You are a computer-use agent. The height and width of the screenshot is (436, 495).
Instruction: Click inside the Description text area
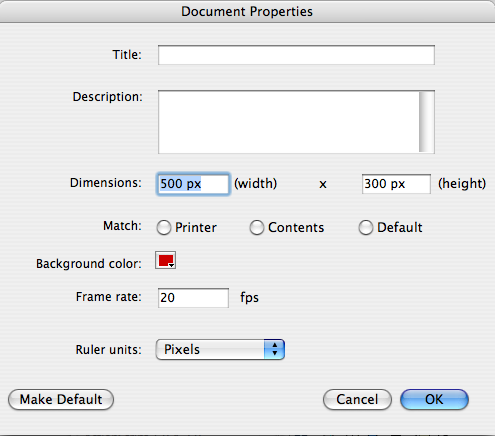tap(289, 122)
